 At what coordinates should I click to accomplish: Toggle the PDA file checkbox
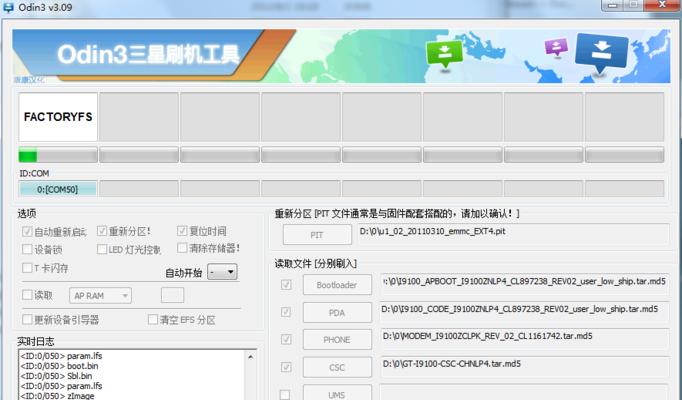pos(286,312)
